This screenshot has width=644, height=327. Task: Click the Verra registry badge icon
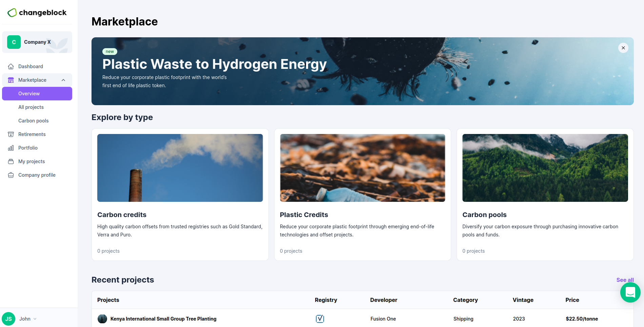click(320, 319)
